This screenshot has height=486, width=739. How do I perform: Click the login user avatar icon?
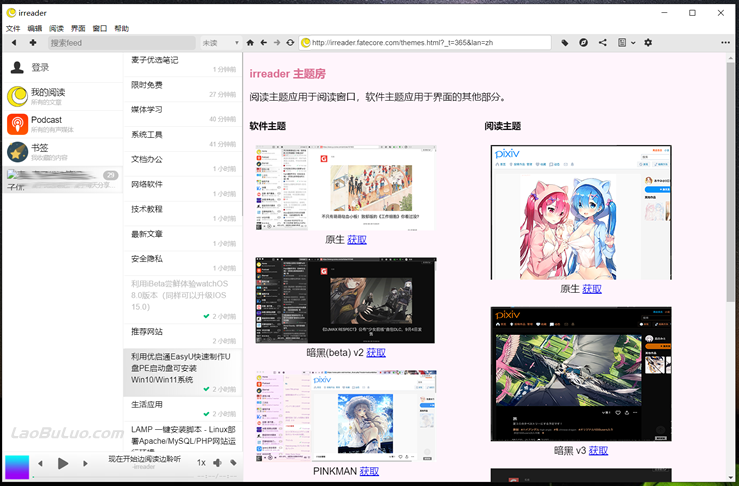[17, 67]
